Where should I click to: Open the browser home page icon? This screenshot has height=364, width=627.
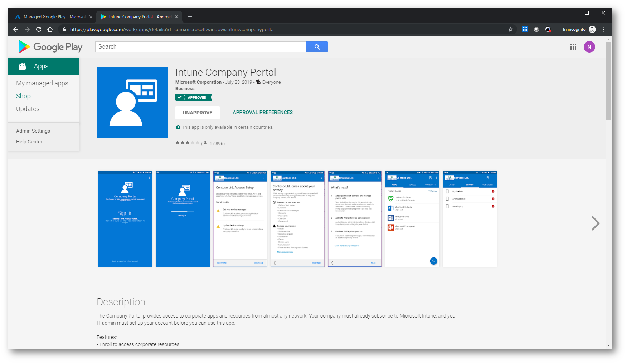(x=50, y=29)
